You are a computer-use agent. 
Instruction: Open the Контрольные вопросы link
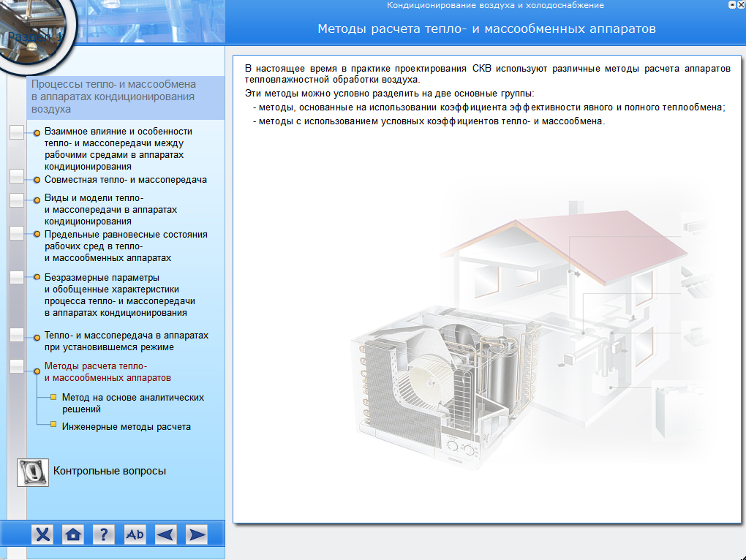[109, 471]
